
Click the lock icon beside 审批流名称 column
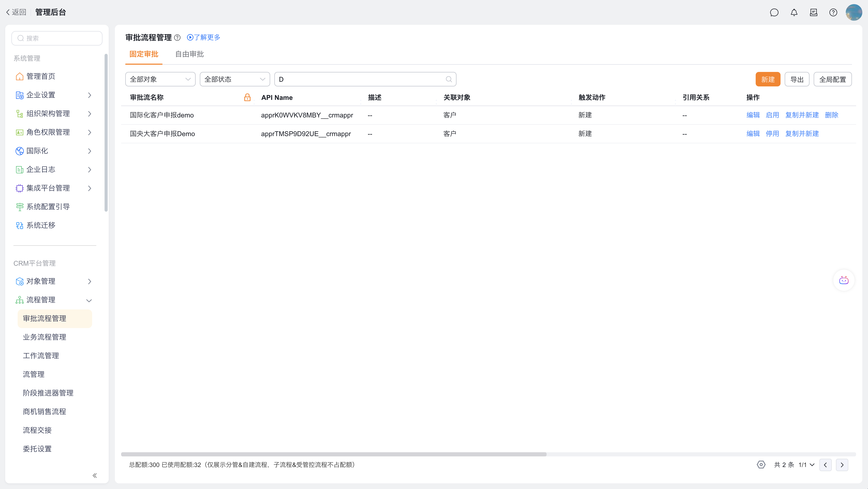click(247, 97)
